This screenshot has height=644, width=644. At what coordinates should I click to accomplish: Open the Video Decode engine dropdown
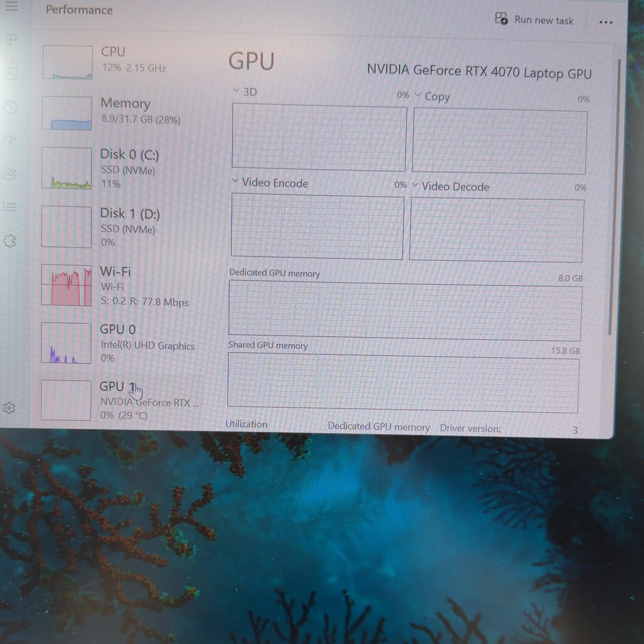coord(415,184)
